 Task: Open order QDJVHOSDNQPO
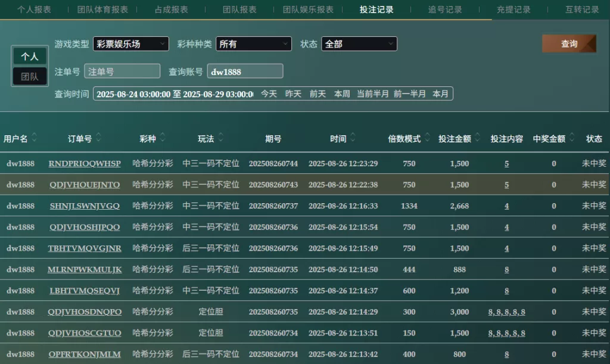point(85,312)
